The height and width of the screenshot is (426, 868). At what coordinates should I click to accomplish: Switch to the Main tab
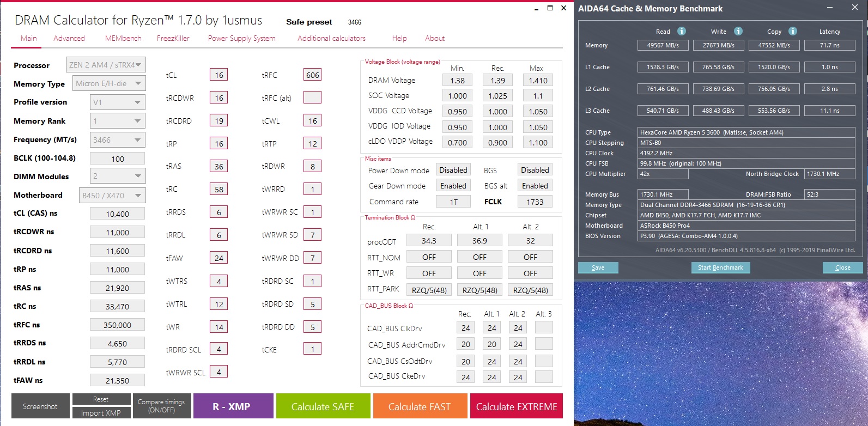[29, 38]
